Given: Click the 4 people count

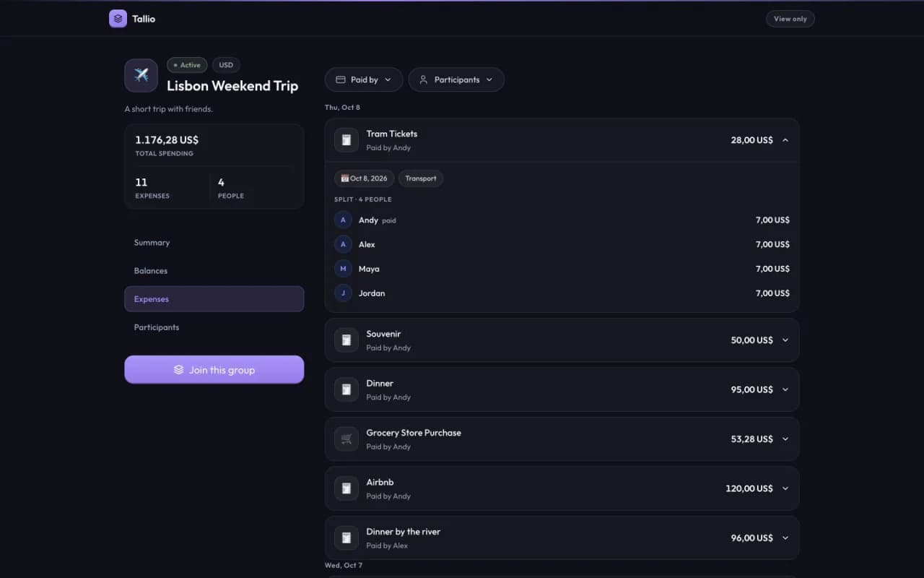Looking at the screenshot, I should point(221,182).
